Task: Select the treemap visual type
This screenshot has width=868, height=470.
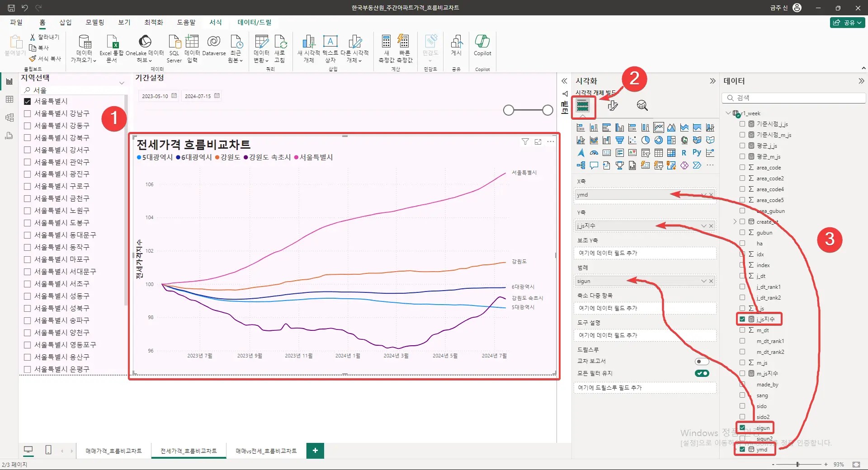Action: pyautogui.click(x=671, y=140)
